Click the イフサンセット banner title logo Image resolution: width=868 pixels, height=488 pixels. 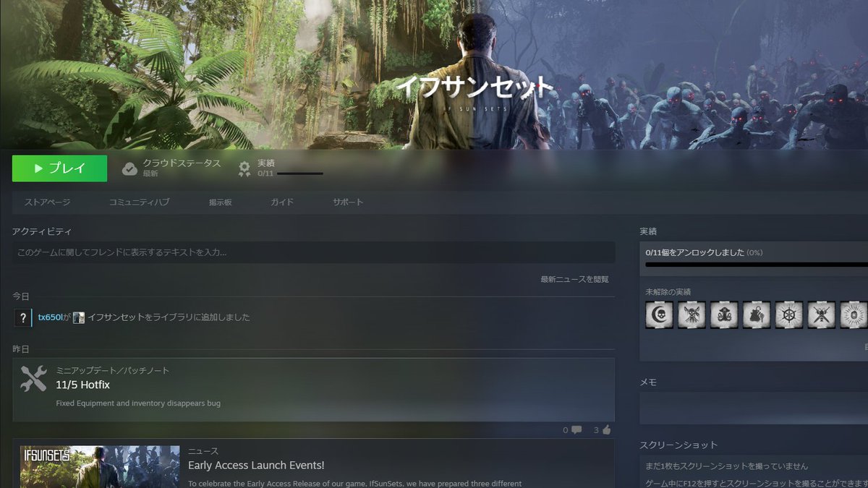[475, 87]
